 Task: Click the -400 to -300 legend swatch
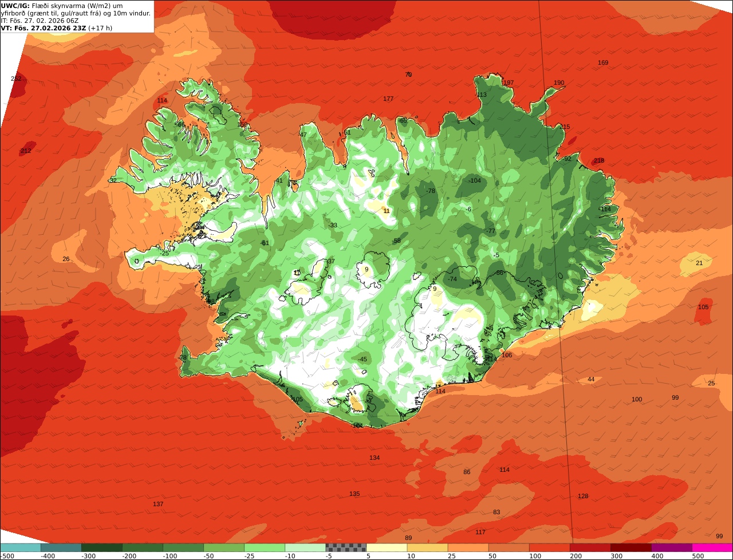point(61,547)
